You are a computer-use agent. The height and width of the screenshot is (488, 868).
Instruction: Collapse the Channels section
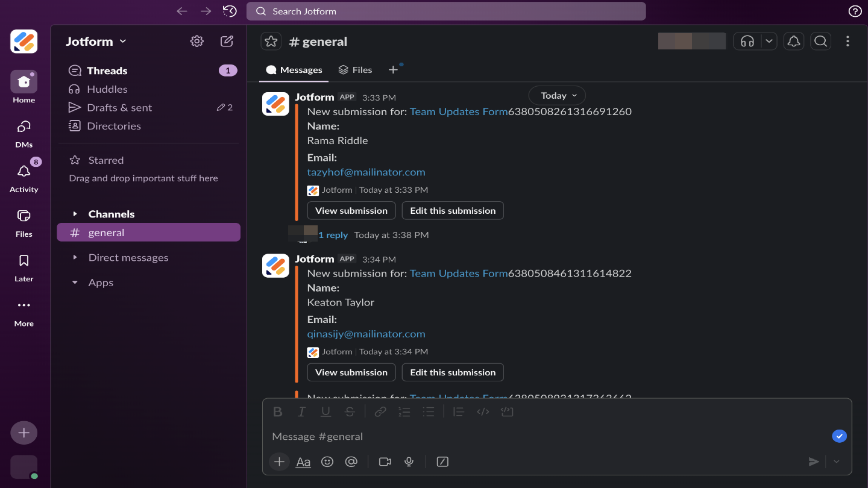75,214
